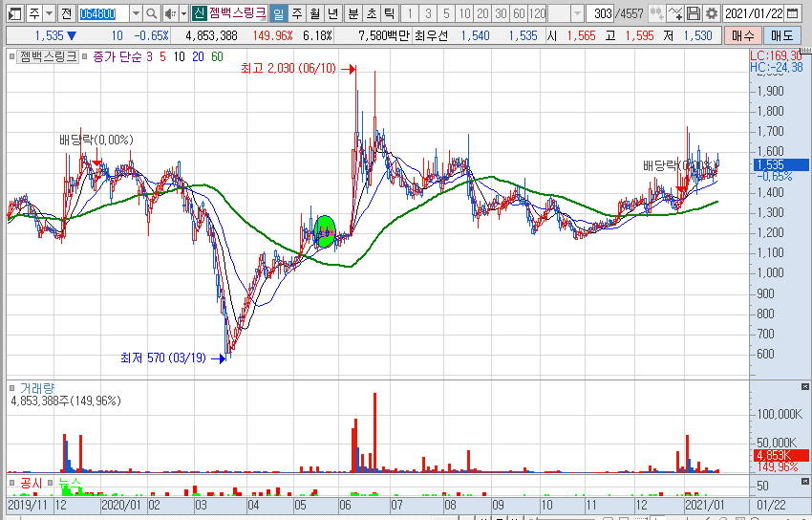812x520 pixels.
Task: Click the candlestick chart type icon
Action: (x=657, y=13)
